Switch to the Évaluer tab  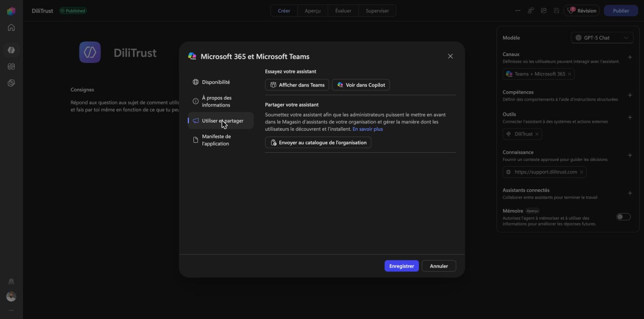(x=343, y=11)
